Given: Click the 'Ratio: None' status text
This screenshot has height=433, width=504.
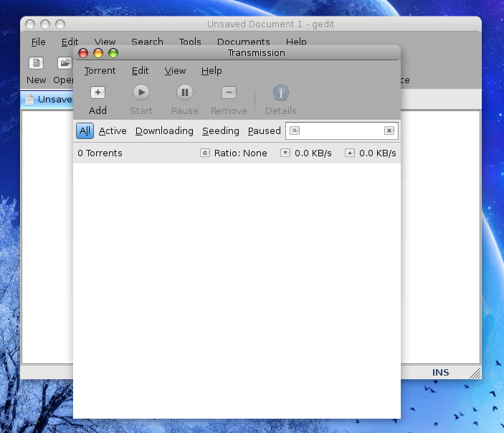Looking at the screenshot, I should (241, 153).
